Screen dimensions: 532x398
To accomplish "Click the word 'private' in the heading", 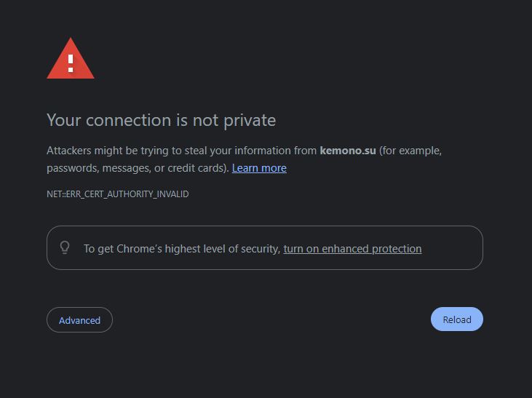I will click(x=250, y=121).
